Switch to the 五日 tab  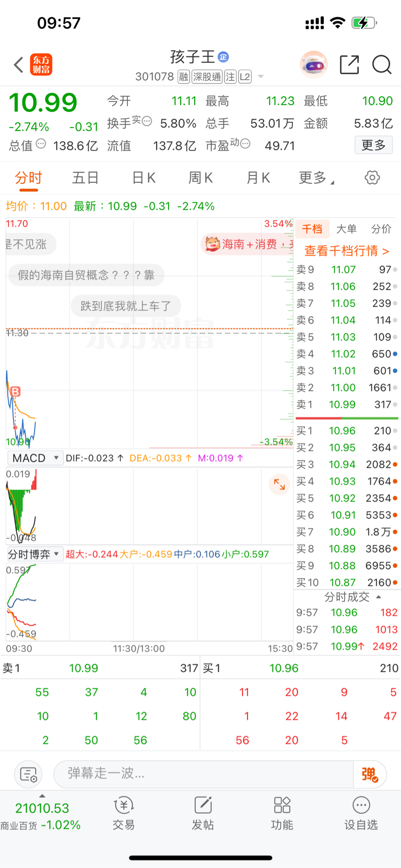click(86, 178)
